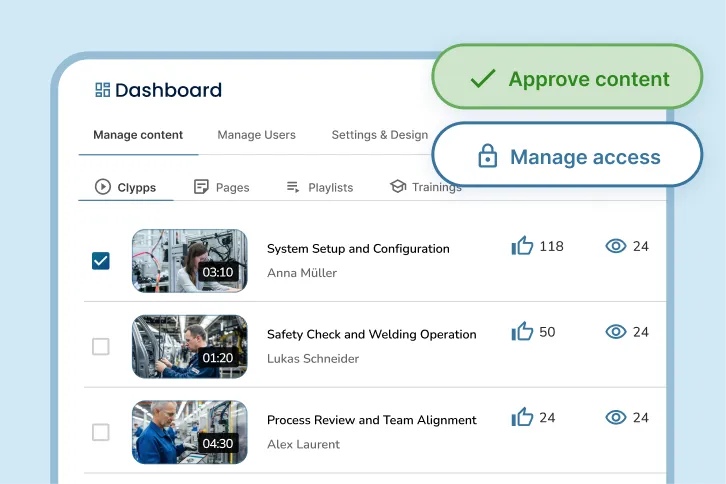
Task: Click the Pages note icon
Action: 201,187
